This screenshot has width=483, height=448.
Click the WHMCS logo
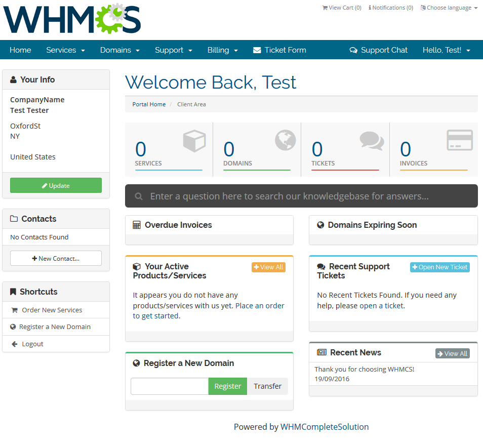pyautogui.click(x=72, y=18)
